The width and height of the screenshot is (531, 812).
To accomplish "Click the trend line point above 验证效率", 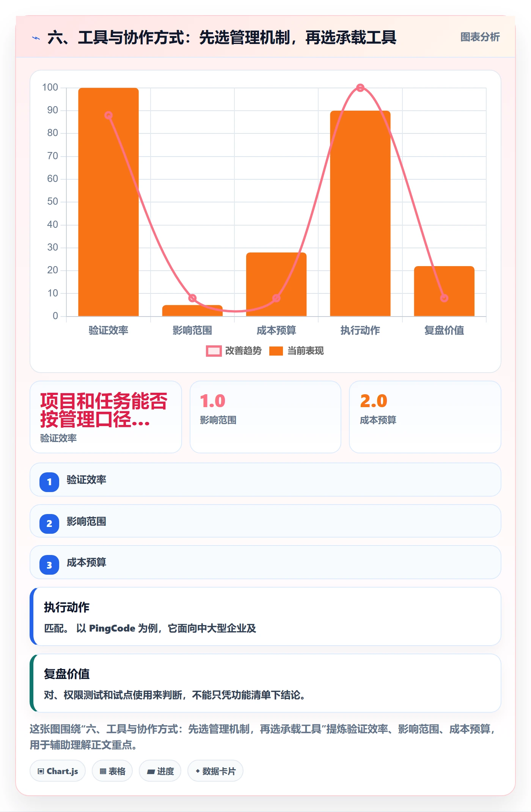I will point(108,115).
